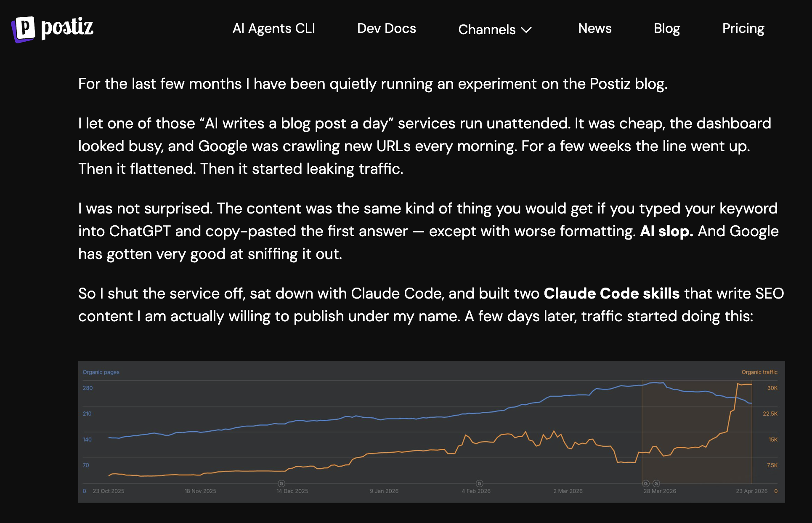Click the "22.5K" organic traffic axis value

[x=770, y=414]
